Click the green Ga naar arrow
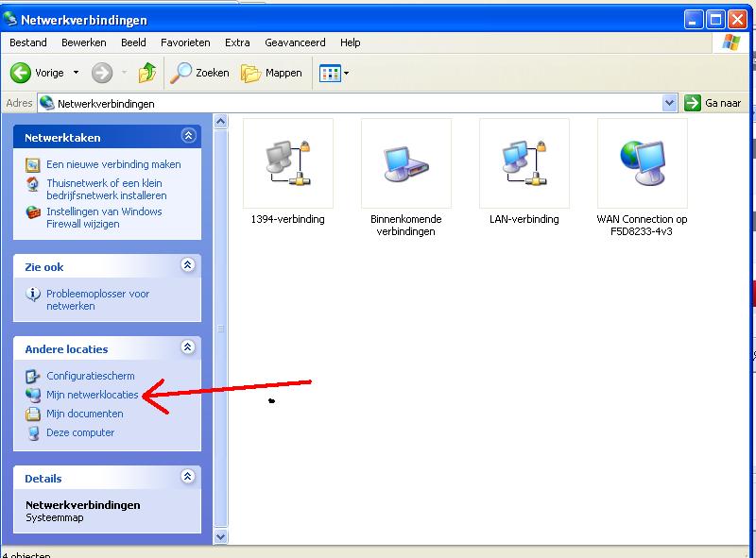 pos(693,103)
